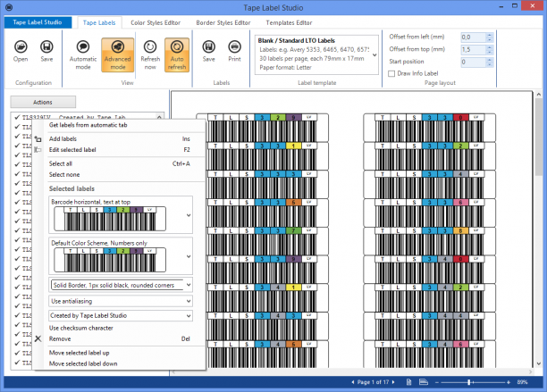
Task: Click Refresh now icon
Action: click(x=150, y=46)
